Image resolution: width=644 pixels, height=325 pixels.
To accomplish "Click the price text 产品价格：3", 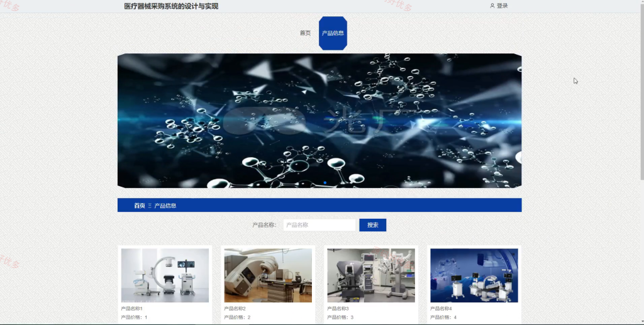I will coord(340,317).
